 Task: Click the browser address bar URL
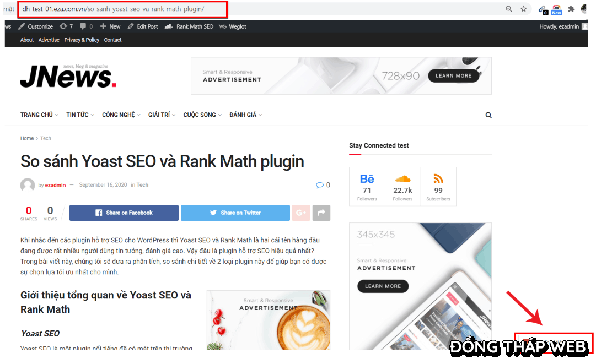tap(113, 9)
